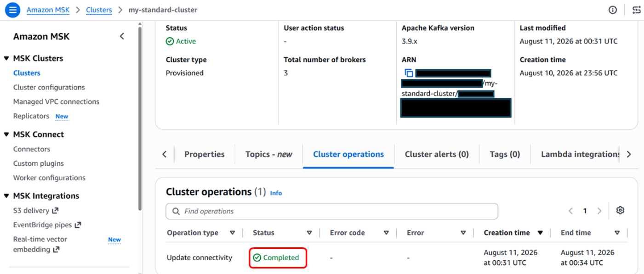Click Info link next to Cluster operations
The width and height of the screenshot is (644, 274).
pos(276,193)
